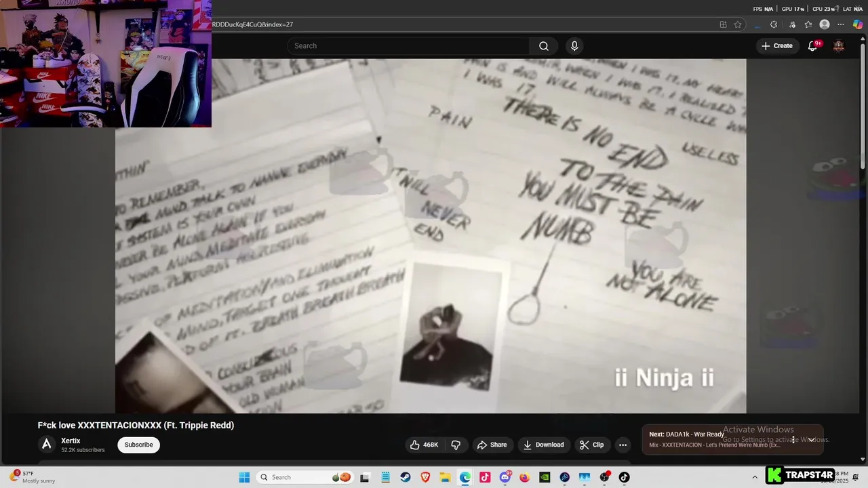Open Steam from the taskbar
The height and width of the screenshot is (488, 868).
405,477
